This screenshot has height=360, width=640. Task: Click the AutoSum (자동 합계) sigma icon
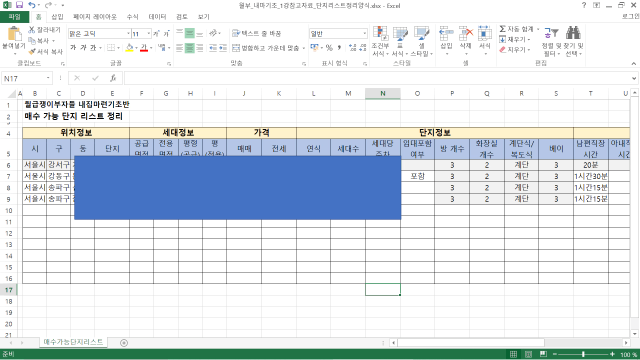point(502,29)
